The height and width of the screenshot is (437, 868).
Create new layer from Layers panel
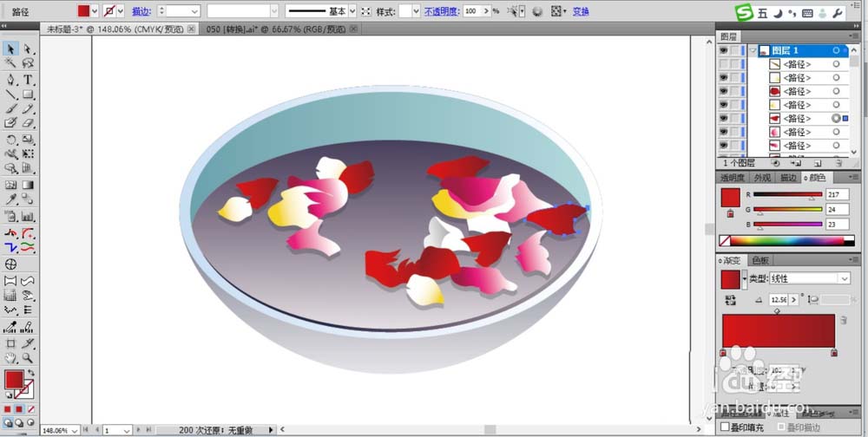pyautogui.click(x=818, y=163)
